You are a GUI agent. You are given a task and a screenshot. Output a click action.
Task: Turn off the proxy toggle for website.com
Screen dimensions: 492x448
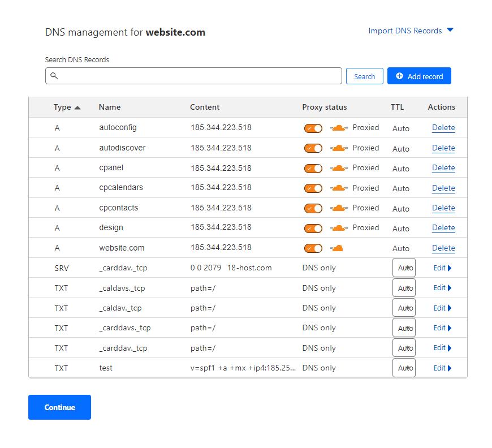(x=313, y=248)
